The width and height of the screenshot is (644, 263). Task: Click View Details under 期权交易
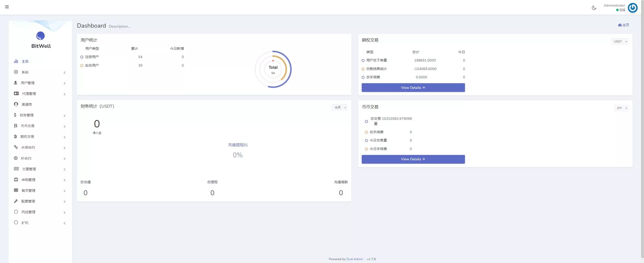click(x=413, y=88)
